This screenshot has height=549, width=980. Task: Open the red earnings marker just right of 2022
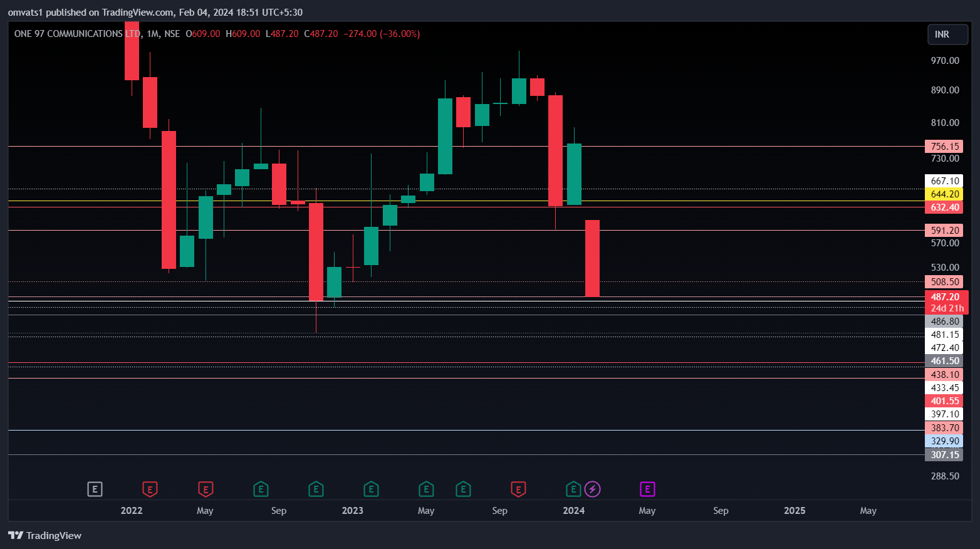click(150, 489)
